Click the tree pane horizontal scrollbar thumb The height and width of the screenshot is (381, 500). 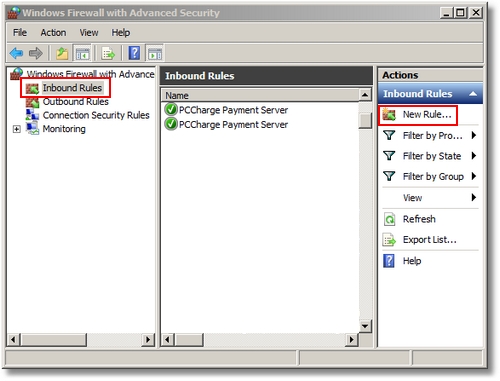(54, 340)
